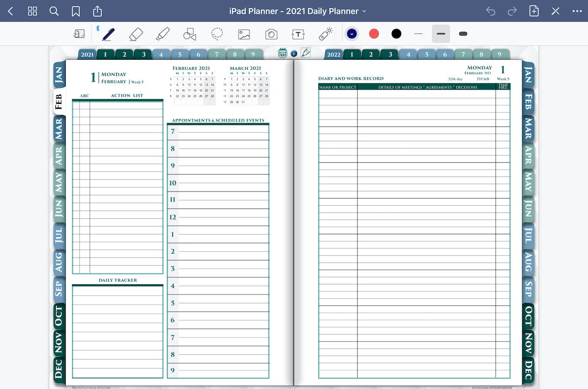The image size is (588, 389).
Task: Open the more options ellipsis menu
Action: (x=577, y=11)
